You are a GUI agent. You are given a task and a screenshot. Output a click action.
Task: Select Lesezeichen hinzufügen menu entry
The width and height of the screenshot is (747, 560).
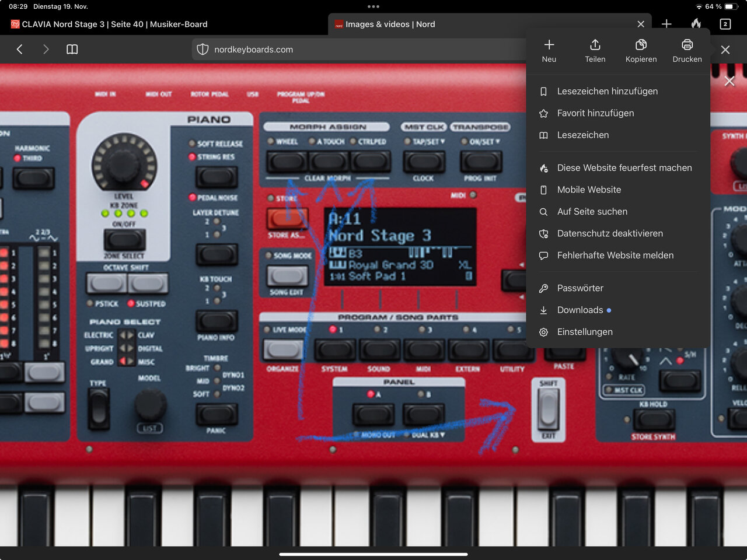coord(607,92)
